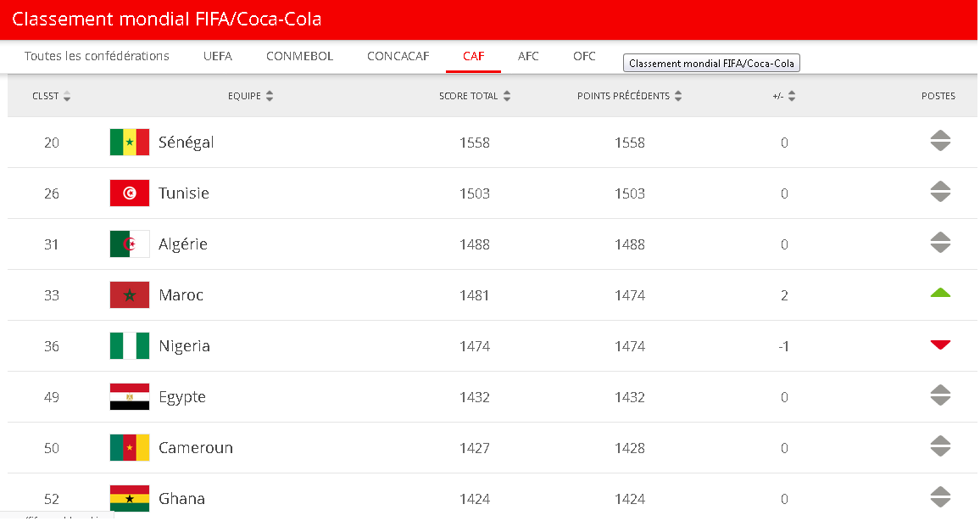Screen dimensions: 980x521
Task: Click Ghana's score total 1424
Action: (x=475, y=498)
